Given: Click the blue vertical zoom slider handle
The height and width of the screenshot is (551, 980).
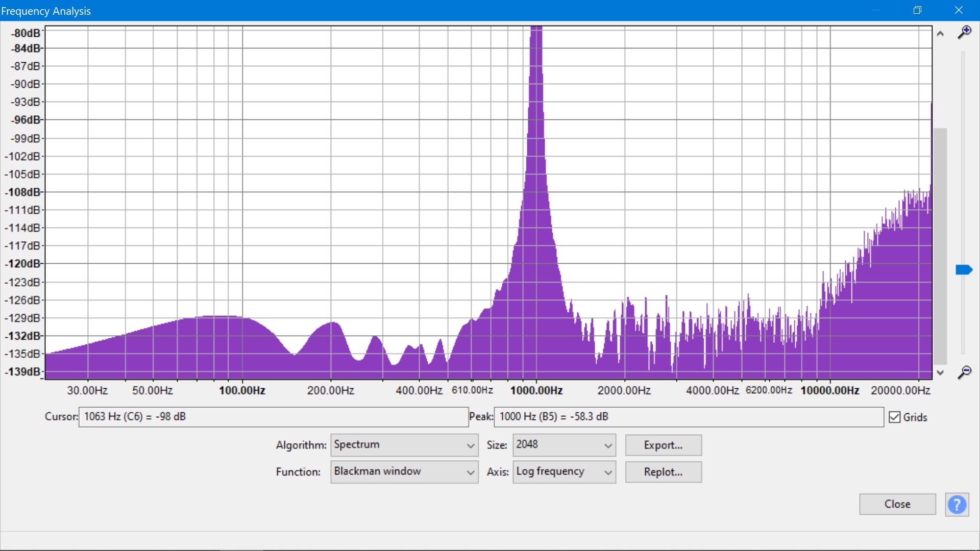Looking at the screenshot, I should 964,269.
